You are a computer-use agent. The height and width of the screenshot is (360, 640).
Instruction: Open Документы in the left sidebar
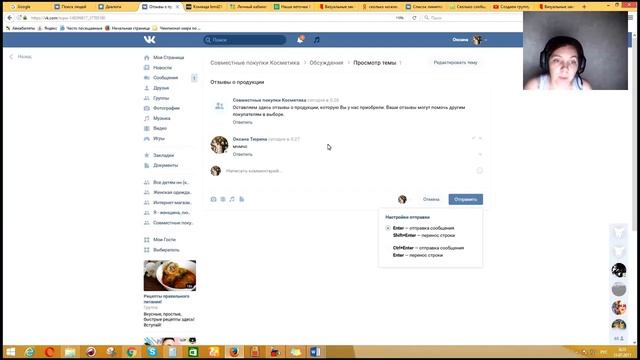pos(165,165)
